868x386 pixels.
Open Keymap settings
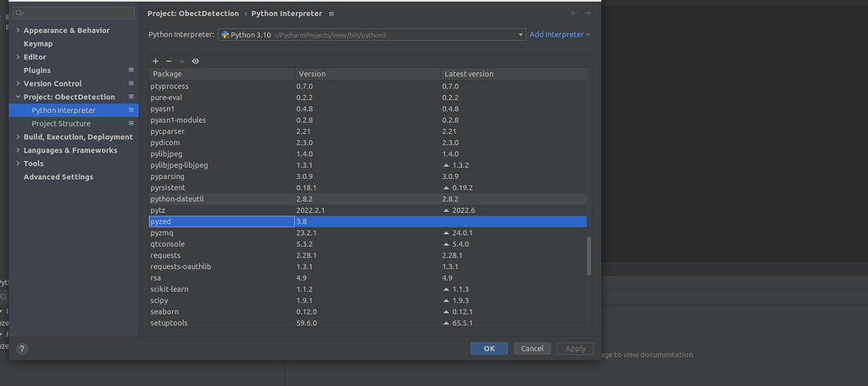38,44
